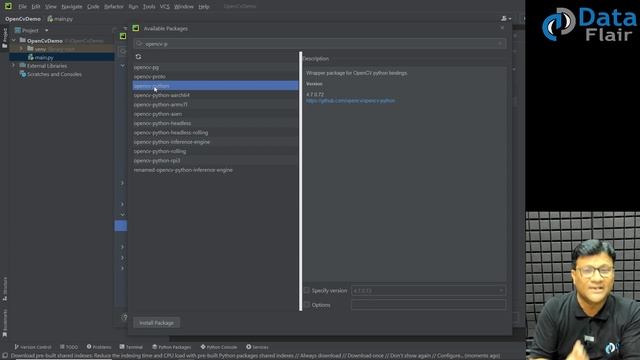640x360 pixels.
Task: Open the Edit menu
Action: [x=36, y=7]
